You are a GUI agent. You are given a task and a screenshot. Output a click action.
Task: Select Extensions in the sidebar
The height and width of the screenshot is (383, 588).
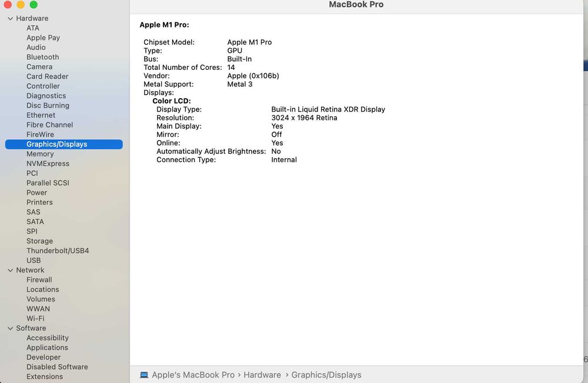tap(44, 377)
